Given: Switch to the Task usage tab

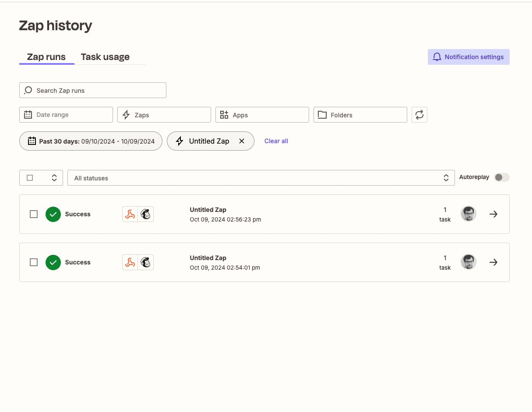Looking at the screenshot, I should click(105, 56).
